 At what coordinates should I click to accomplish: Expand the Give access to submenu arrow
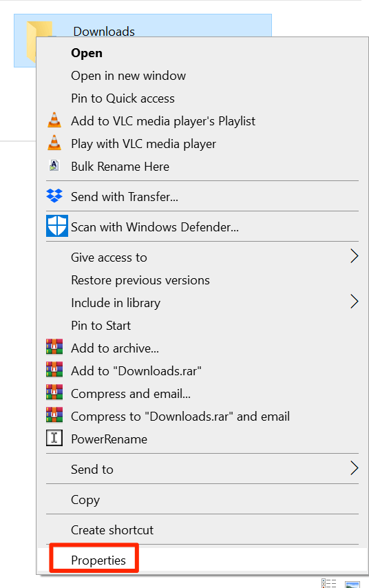(x=355, y=256)
